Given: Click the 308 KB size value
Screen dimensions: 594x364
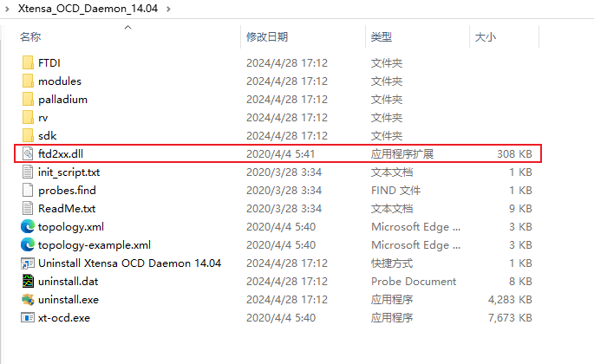Looking at the screenshot, I should tap(514, 153).
